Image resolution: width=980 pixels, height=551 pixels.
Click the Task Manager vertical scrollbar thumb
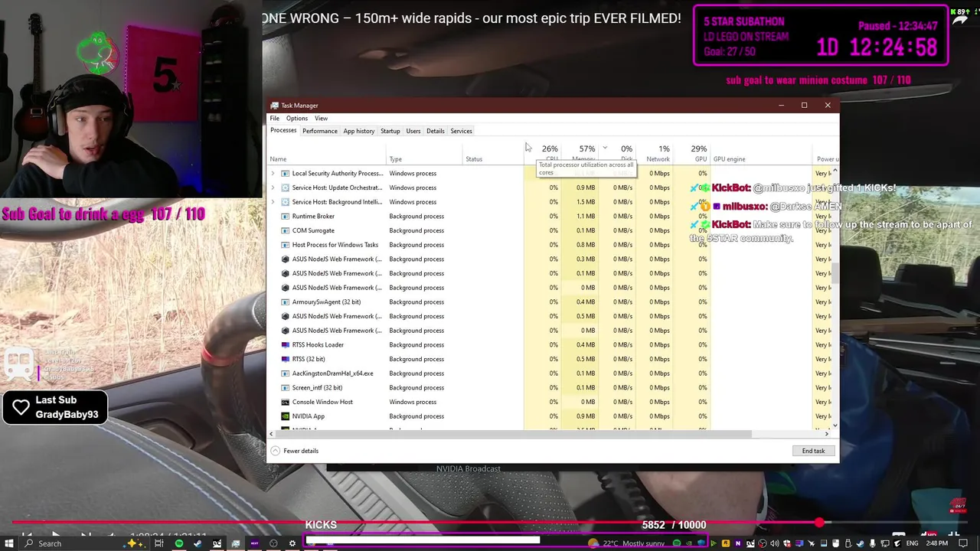click(835, 273)
